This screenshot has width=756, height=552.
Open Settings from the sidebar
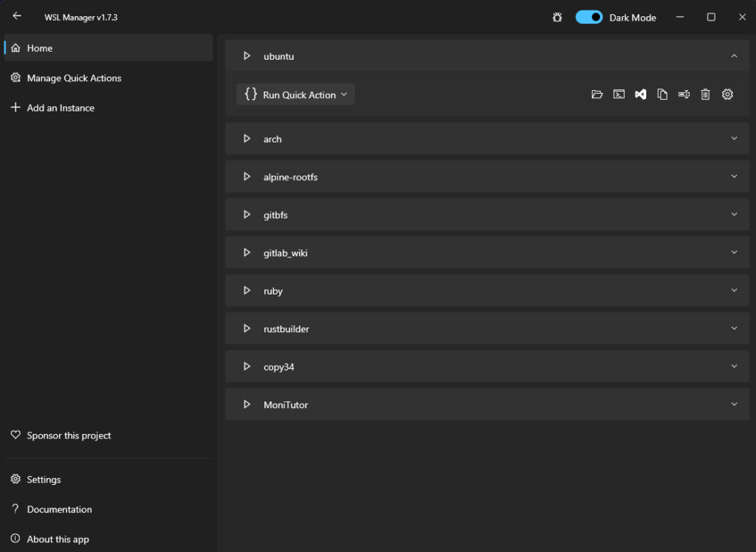44,480
